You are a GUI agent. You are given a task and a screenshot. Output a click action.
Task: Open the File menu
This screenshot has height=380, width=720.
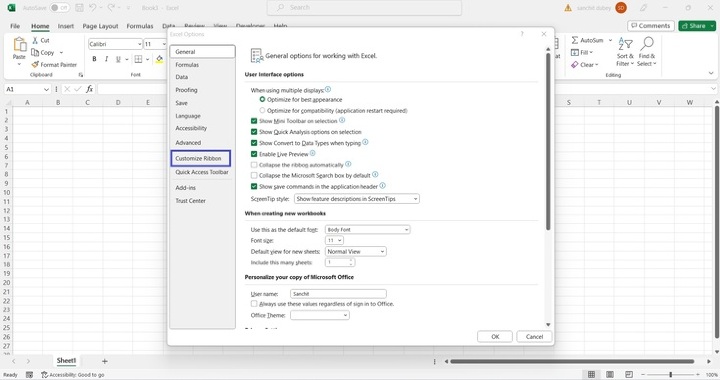coord(15,26)
